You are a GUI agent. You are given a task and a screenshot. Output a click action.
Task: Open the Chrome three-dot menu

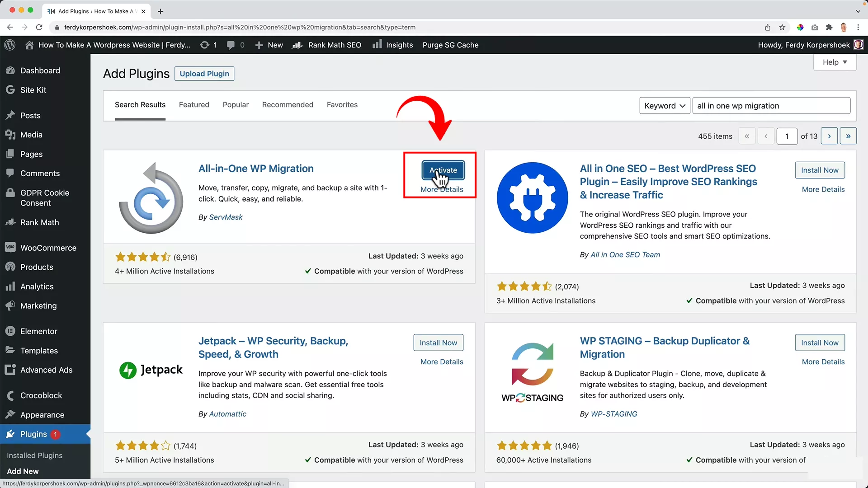tap(858, 27)
